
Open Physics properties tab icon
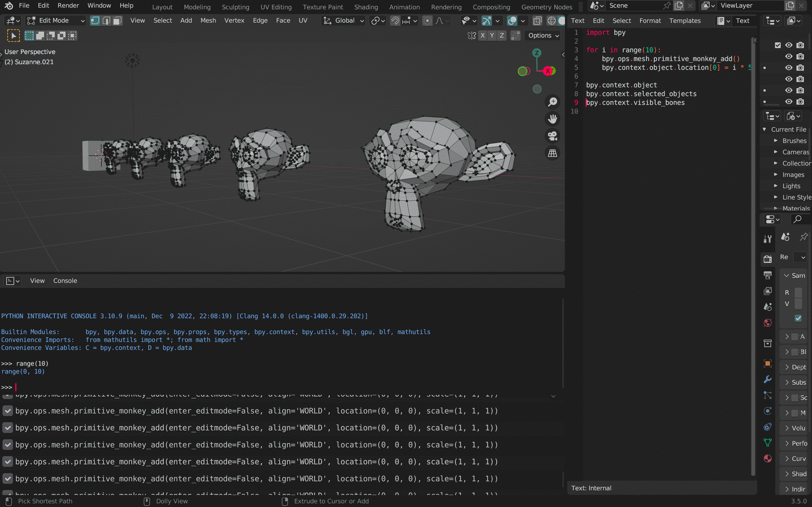click(x=767, y=411)
